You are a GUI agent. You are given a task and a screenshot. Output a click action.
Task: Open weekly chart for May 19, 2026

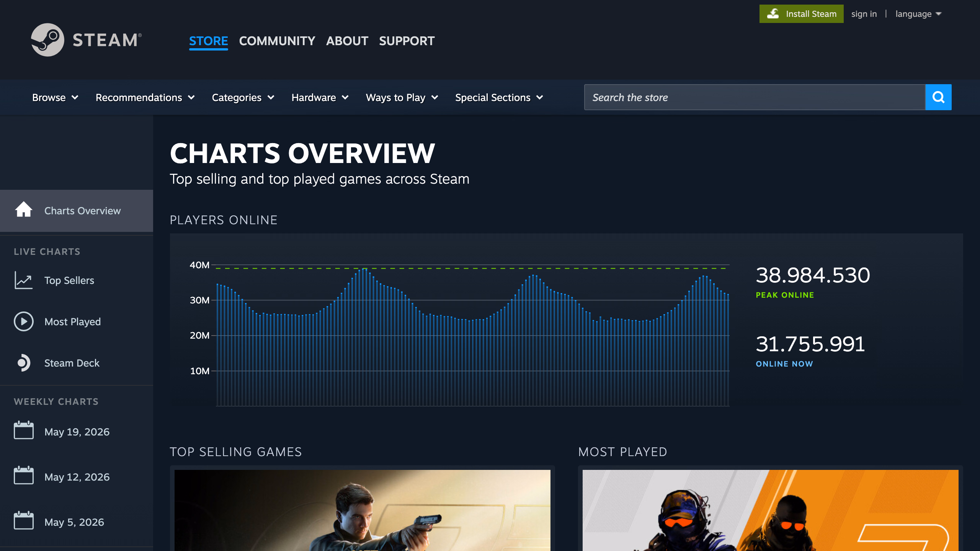click(x=77, y=432)
